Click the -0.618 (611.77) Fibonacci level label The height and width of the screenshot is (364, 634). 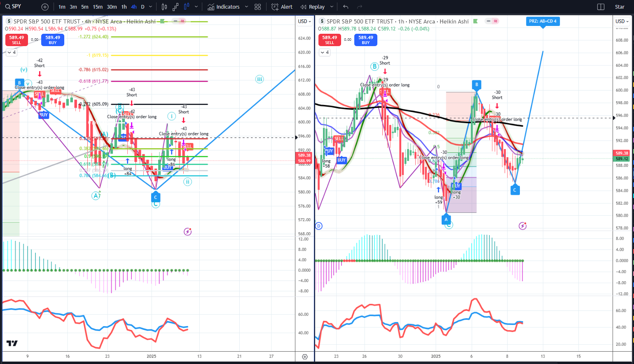click(x=94, y=81)
